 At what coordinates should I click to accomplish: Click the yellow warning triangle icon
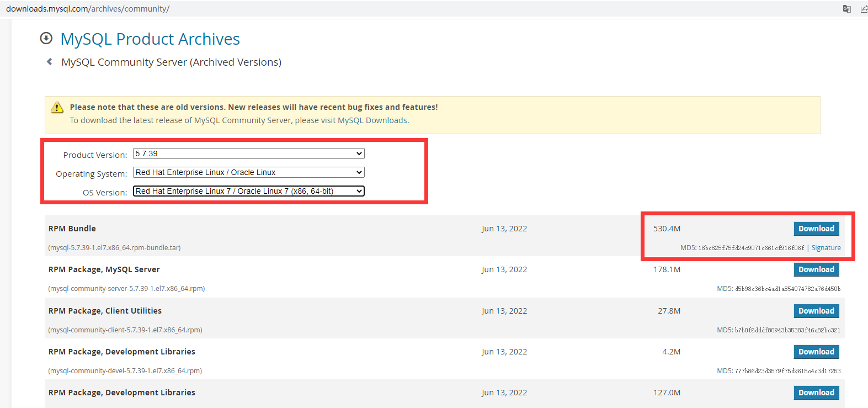coord(57,107)
